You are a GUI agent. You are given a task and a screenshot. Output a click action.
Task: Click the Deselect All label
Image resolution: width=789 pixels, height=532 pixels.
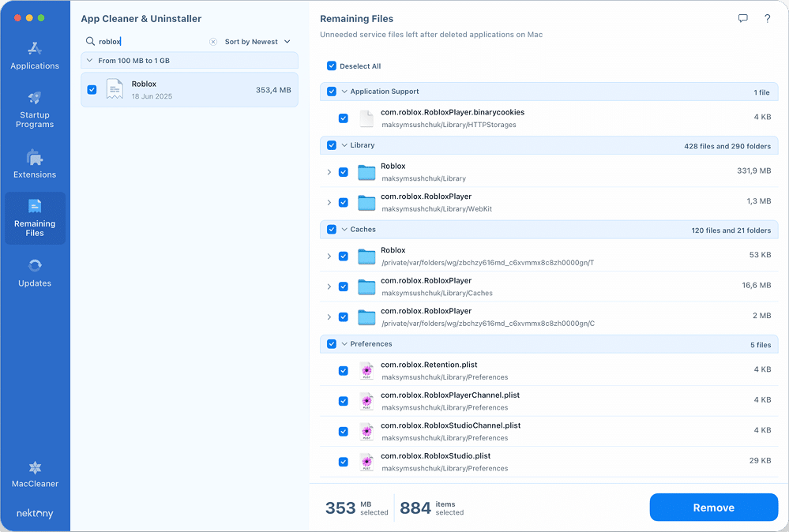[360, 66]
